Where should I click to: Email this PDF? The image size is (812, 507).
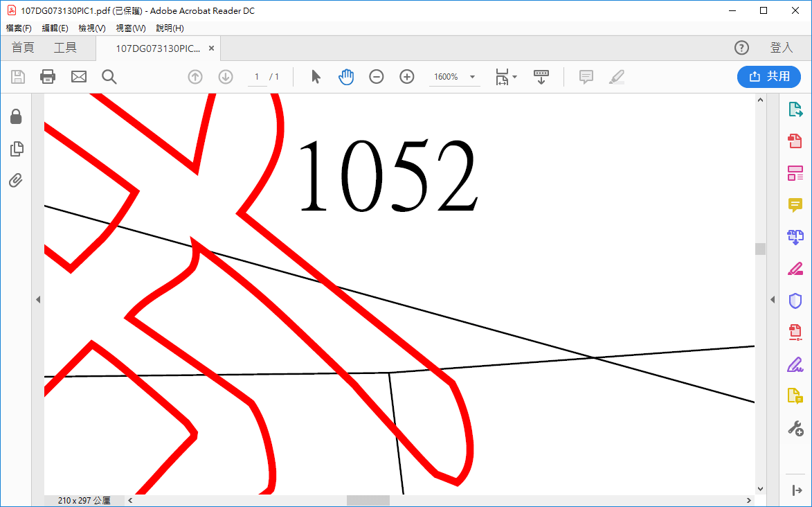(x=78, y=76)
